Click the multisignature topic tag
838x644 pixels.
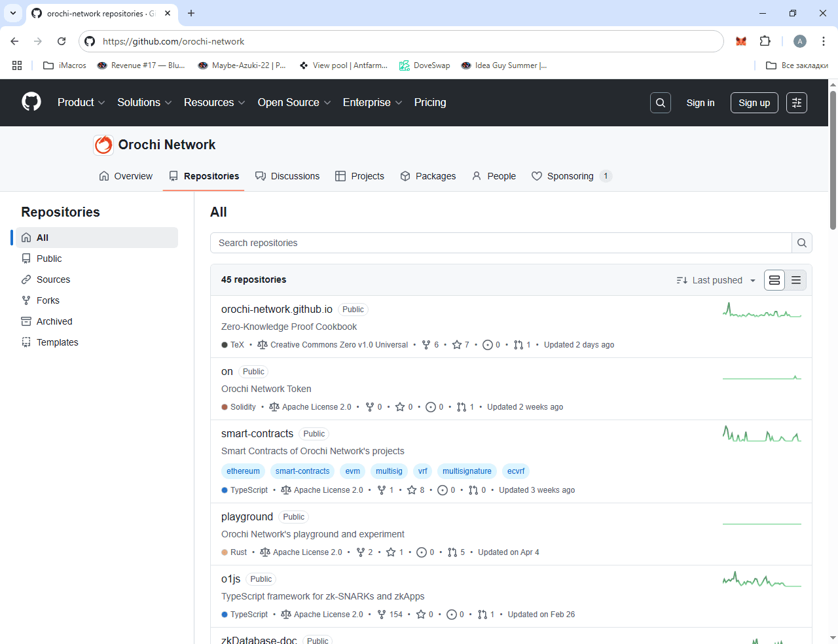[x=467, y=471]
